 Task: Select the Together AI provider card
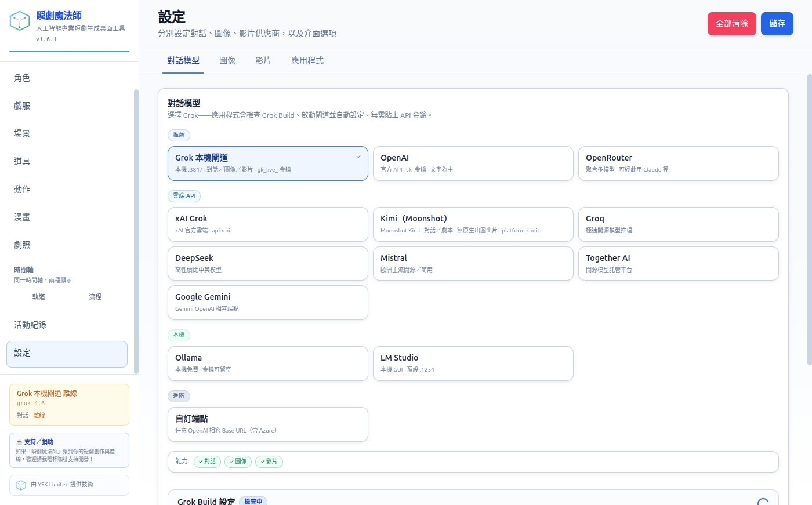pos(679,264)
